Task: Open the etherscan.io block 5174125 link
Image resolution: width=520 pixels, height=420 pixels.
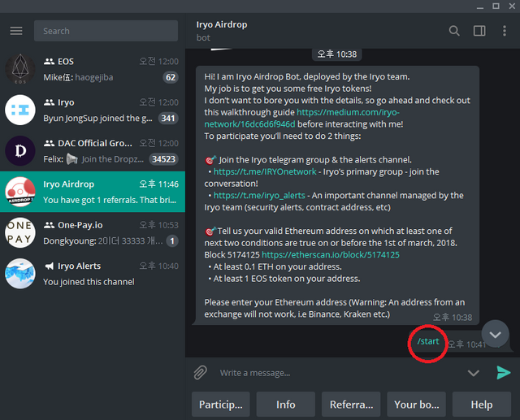Action: click(331, 254)
